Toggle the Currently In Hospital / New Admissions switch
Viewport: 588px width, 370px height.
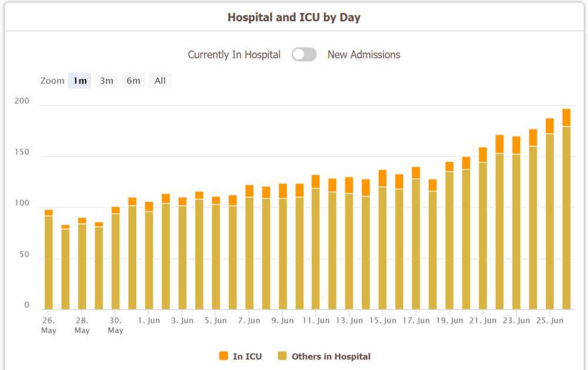click(x=304, y=54)
